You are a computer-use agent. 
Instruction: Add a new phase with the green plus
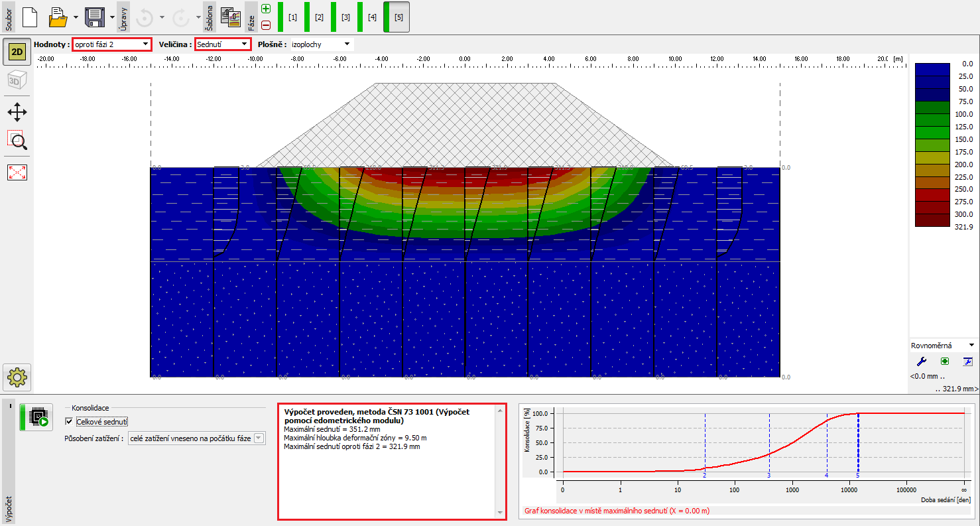point(266,9)
